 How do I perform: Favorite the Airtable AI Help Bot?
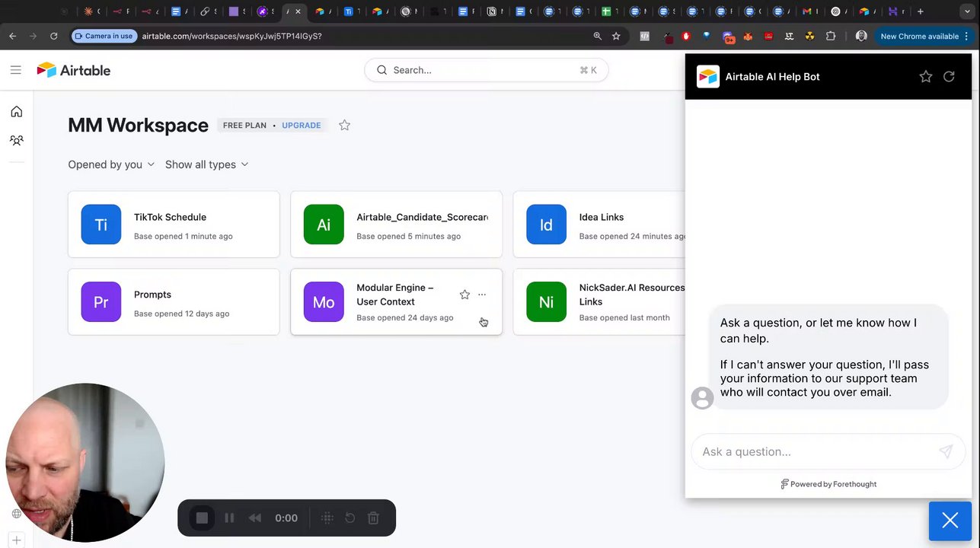tap(925, 76)
